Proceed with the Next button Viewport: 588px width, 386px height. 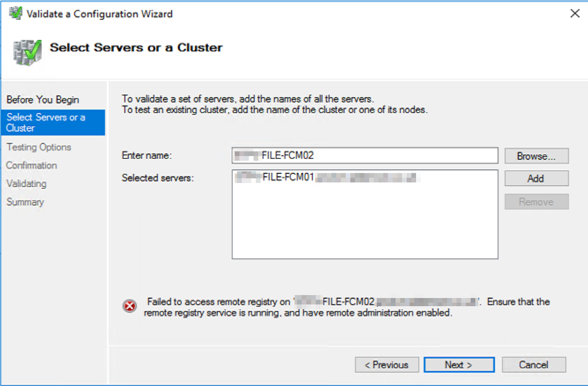459,365
